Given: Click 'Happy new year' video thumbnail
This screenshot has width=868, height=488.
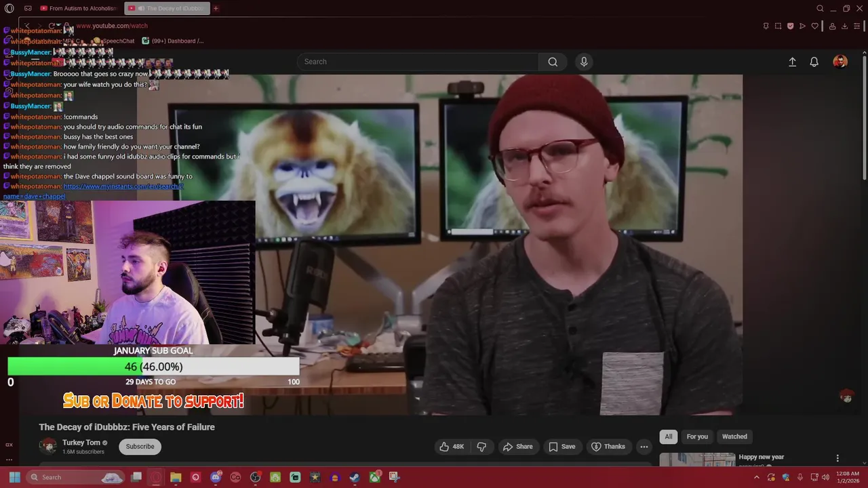Looking at the screenshot, I should pyautogui.click(x=697, y=460).
